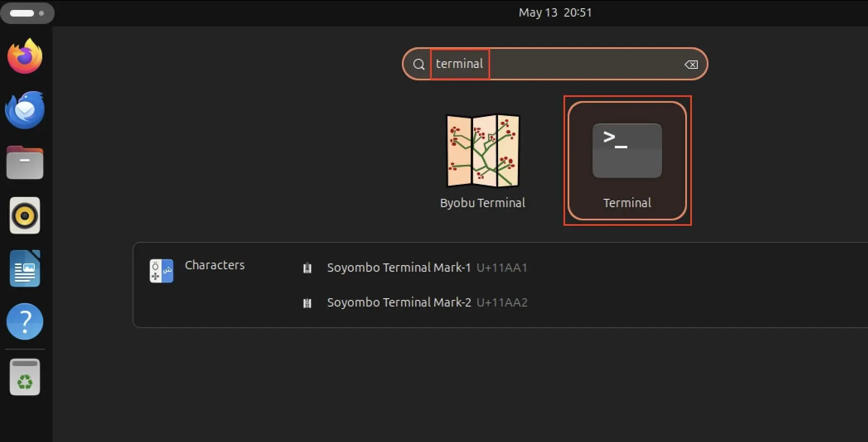Viewport: 868px width, 442px height.
Task: Launch Firefox from the dock
Action: [24, 56]
